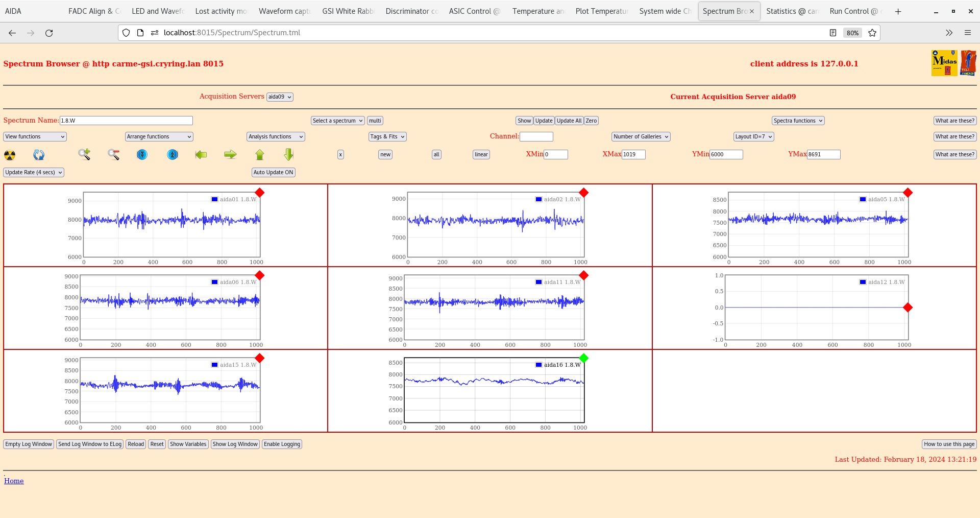
Task: Open the Number of Galleries dropdown
Action: [641, 136]
